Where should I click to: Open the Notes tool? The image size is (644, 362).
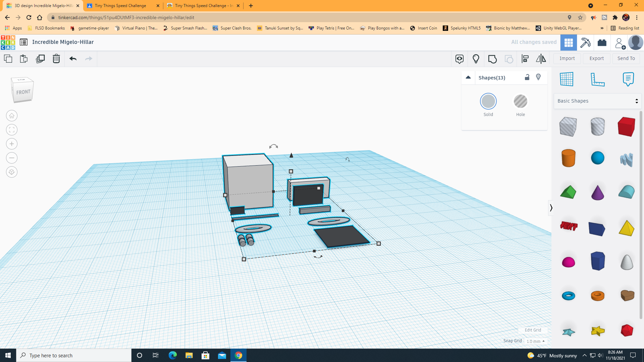pyautogui.click(x=628, y=79)
